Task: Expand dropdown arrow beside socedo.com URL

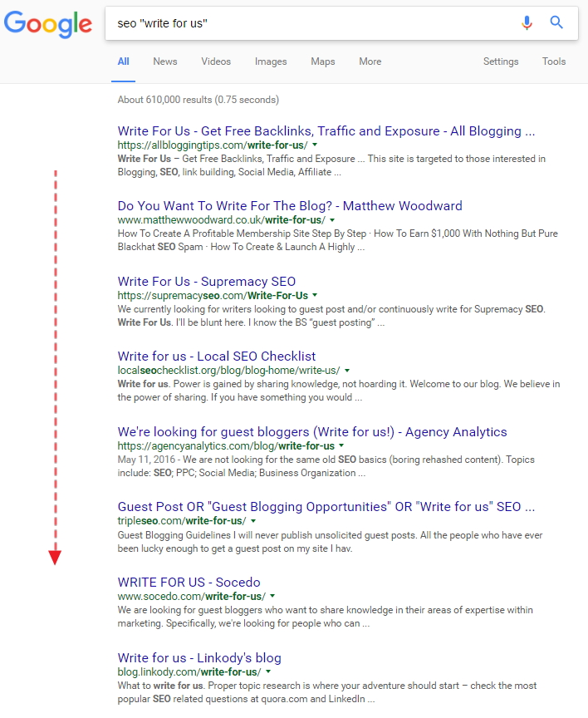Action: 272,596
